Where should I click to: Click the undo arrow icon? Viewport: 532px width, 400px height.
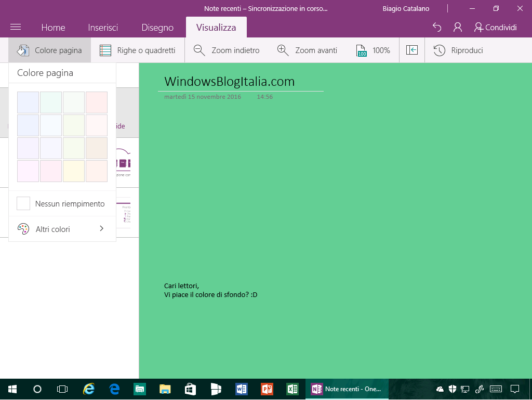[x=437, y=27]
